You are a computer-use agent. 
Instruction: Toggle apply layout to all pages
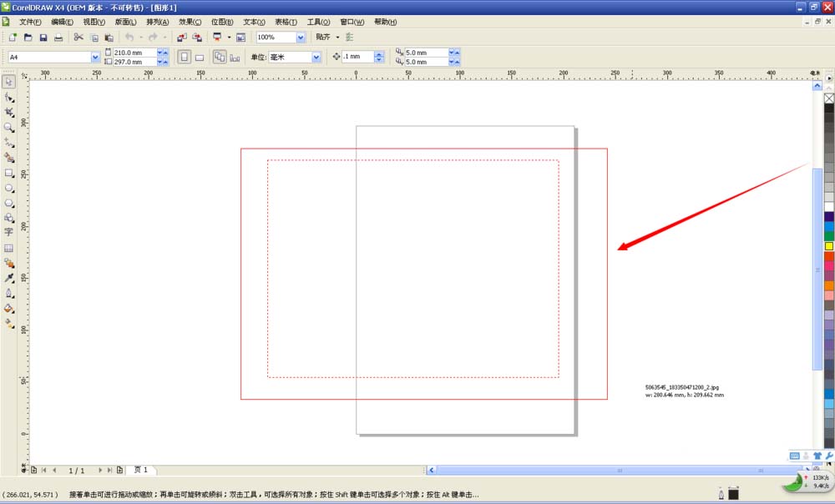220,57
